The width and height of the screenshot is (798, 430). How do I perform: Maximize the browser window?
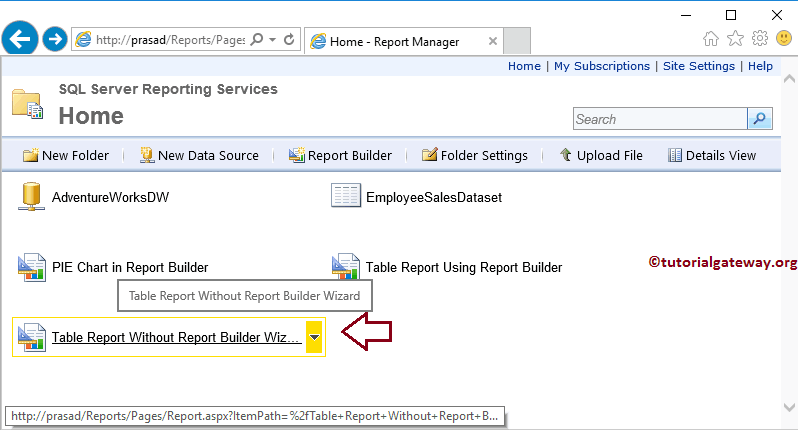coord(731,15)
